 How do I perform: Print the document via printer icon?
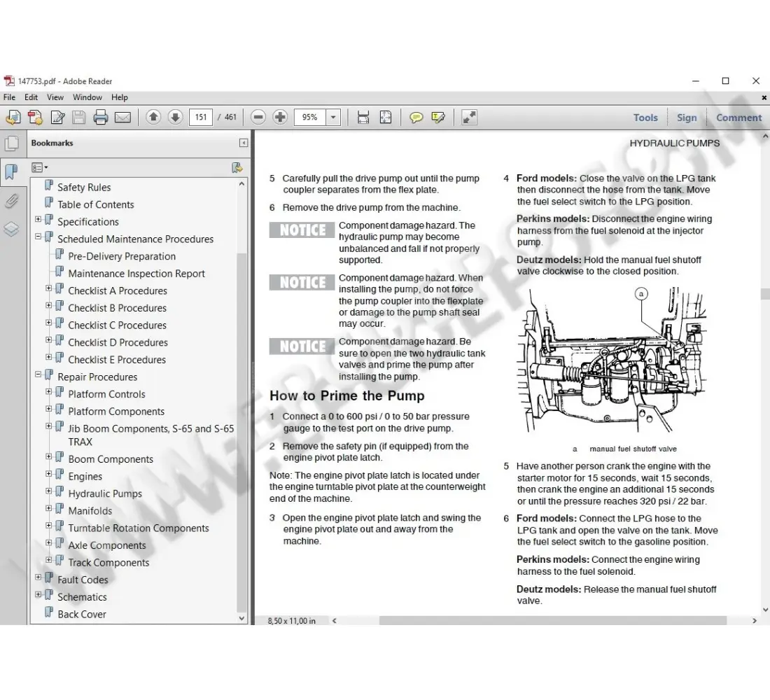pos(101,118)
